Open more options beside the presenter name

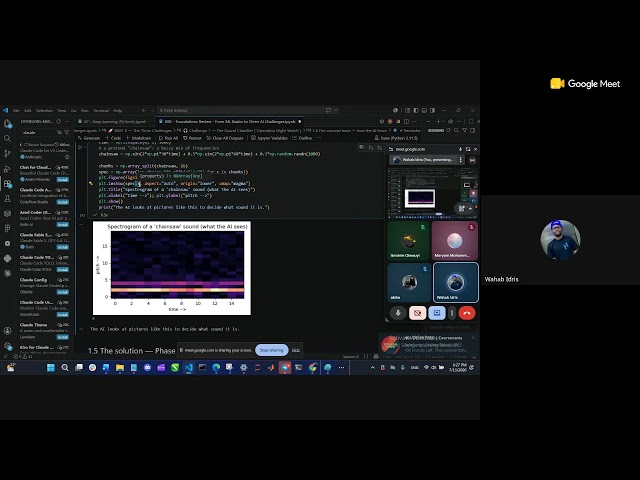[460, 160]
